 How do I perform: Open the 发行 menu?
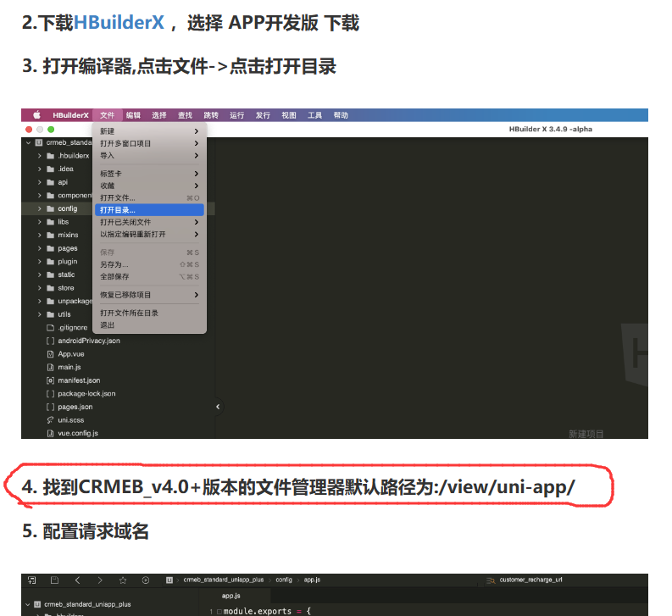point(263,115)
